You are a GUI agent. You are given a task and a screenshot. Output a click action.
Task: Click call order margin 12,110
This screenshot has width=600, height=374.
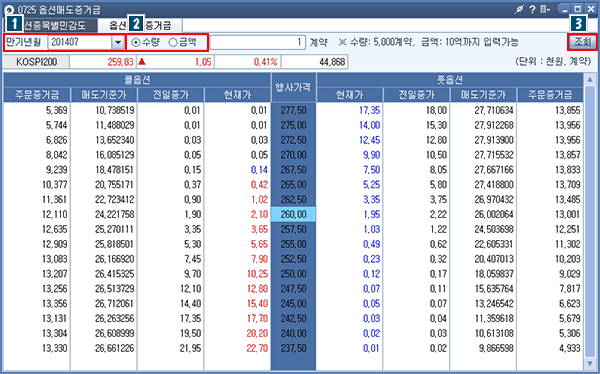pyautogui.click(x=54, y=214)
